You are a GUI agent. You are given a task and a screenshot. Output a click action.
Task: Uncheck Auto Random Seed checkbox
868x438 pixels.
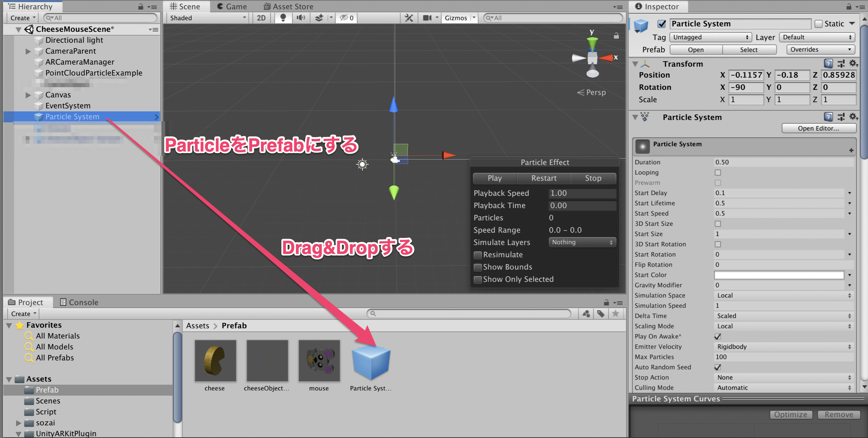[x=718, y=367]
